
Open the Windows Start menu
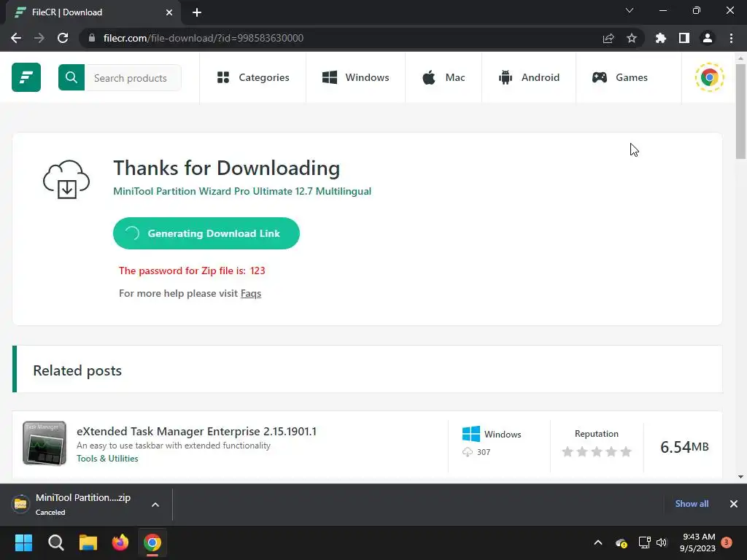click(x=23, y=542)
